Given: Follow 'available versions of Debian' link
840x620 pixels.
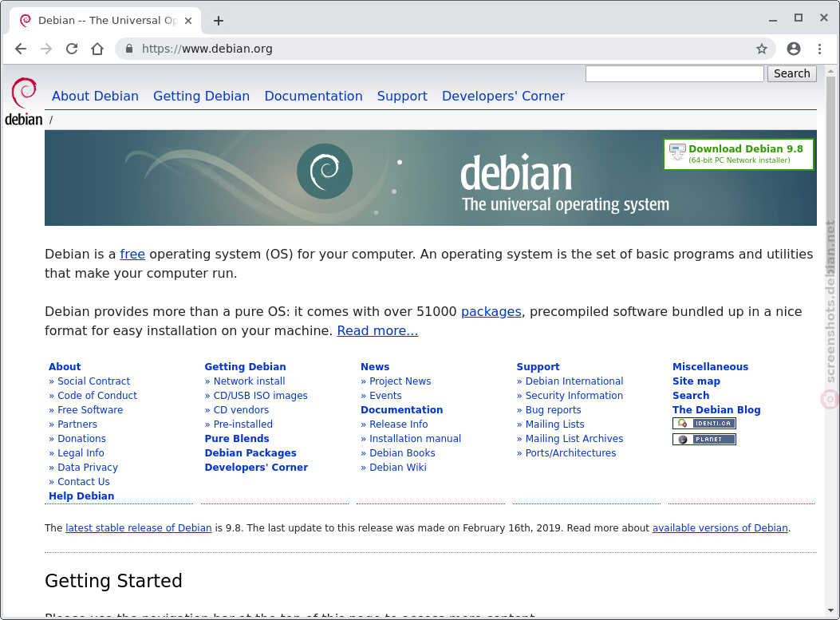Looking at the screenshot, I should point(720,528).
